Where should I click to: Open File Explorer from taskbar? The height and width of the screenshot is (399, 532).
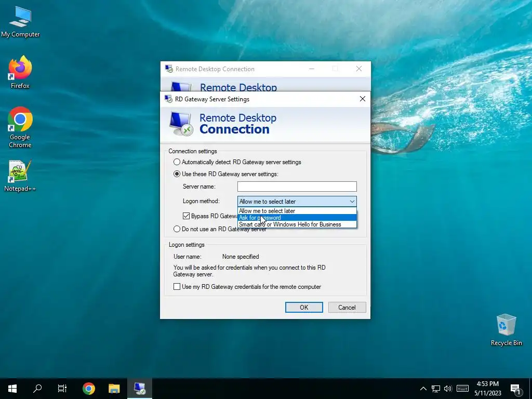[x=114, y=389]
